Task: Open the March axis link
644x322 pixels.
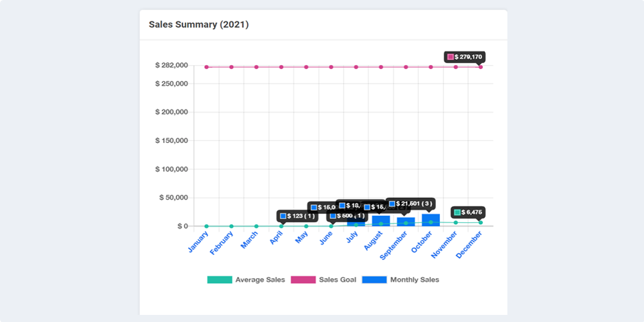Action: tap(250, 240)
